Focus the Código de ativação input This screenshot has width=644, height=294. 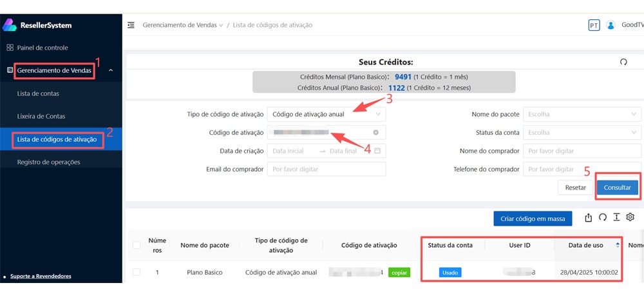(x=327, y=132)
